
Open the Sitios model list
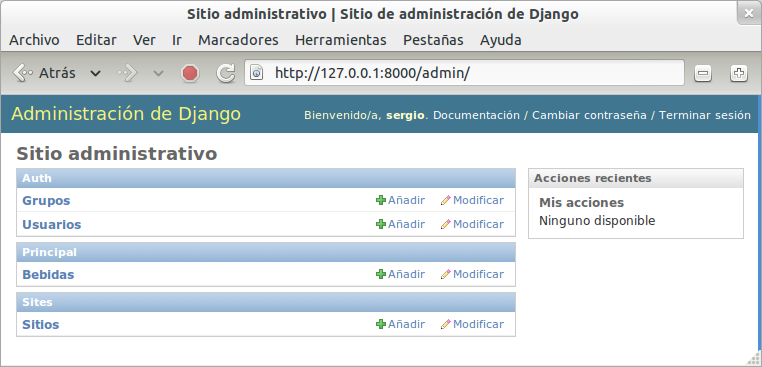coord(41,324)
